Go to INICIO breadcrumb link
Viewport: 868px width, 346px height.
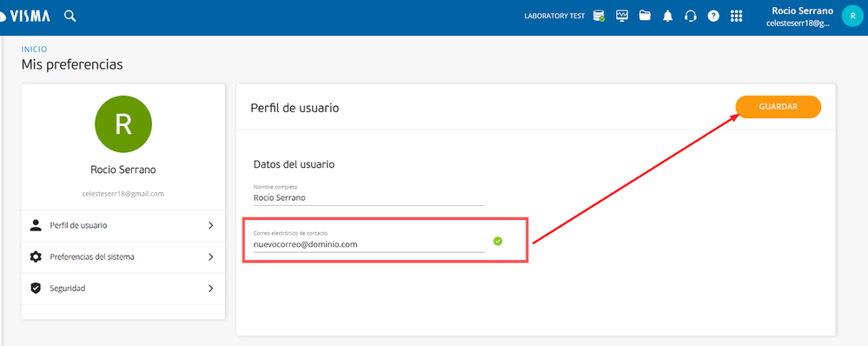point(35,50)
